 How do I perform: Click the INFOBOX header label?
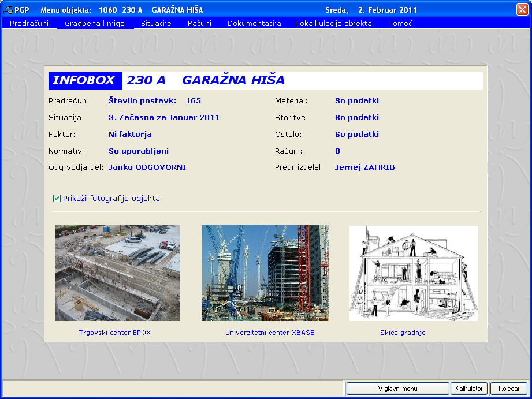[85, 81]
